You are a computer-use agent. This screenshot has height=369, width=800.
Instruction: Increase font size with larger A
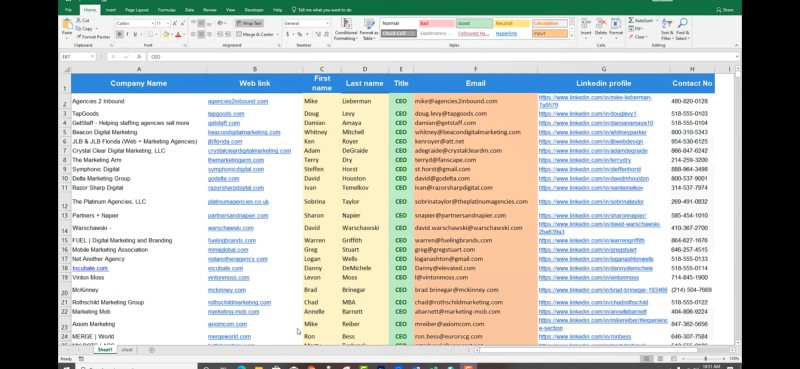point(175,23)
